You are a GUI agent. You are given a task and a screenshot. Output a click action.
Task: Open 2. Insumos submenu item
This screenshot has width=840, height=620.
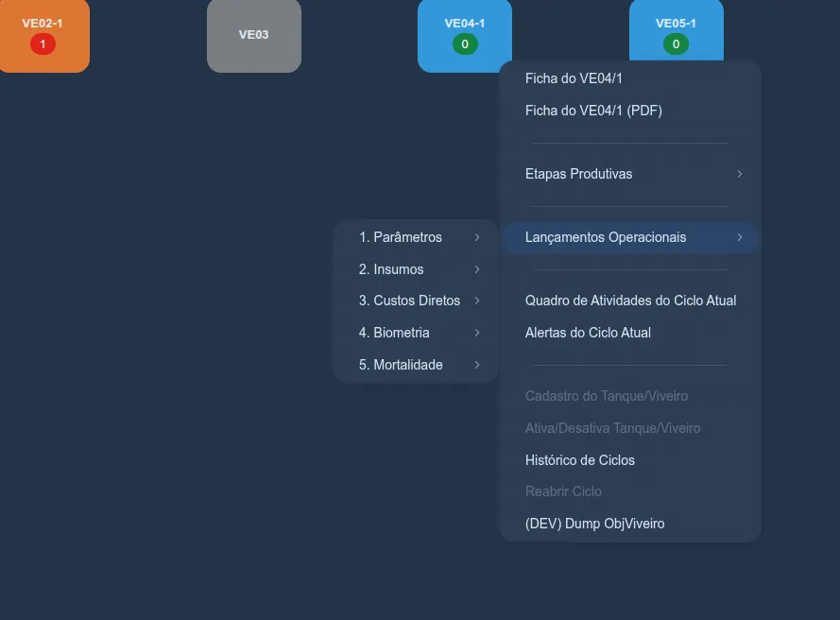[x=416, y=269]
